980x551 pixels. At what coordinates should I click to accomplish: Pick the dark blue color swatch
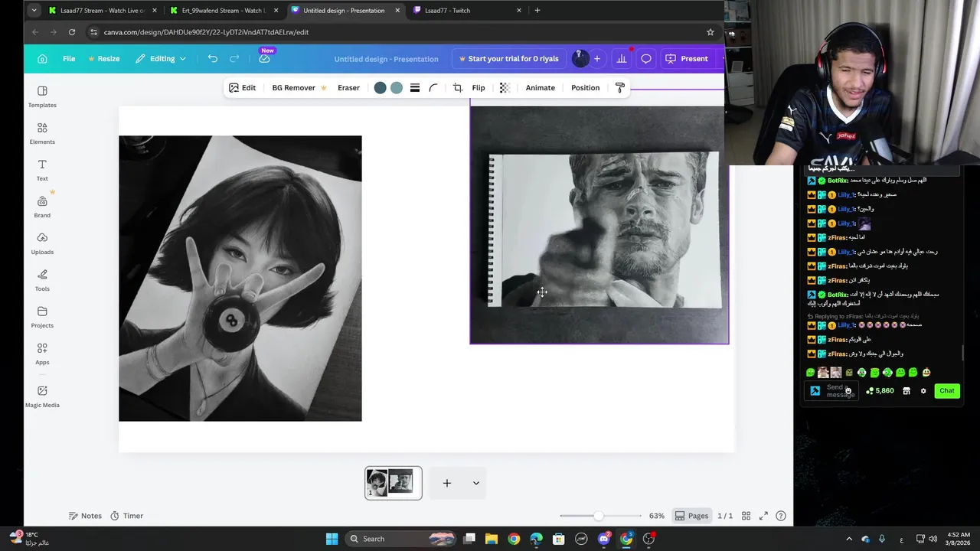(x=380, y=88)
